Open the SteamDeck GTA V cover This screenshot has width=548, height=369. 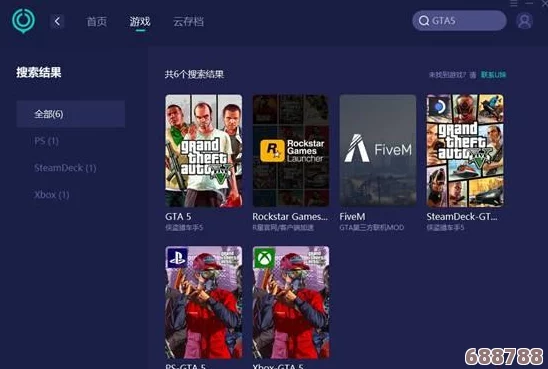click(465, 151)
